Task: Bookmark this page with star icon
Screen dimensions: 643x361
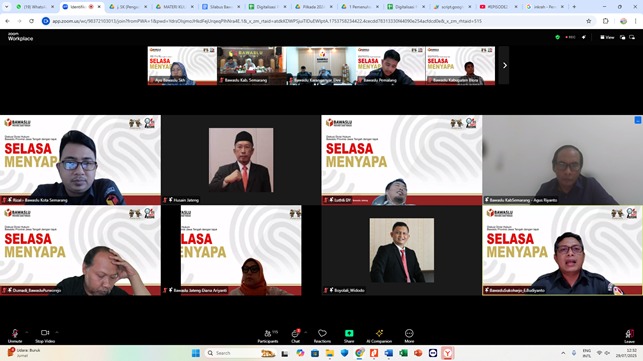Action: (x=588, y=21)
